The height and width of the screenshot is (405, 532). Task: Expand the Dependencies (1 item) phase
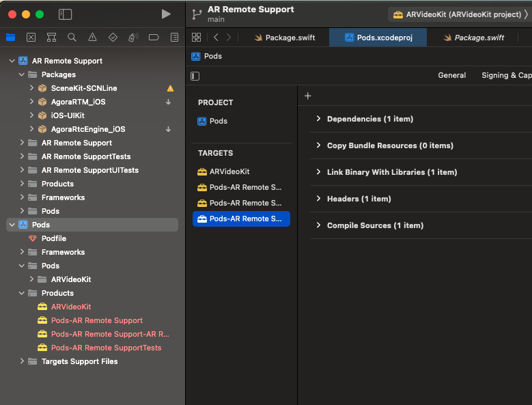pyautogui.click(x=318, y=118)
